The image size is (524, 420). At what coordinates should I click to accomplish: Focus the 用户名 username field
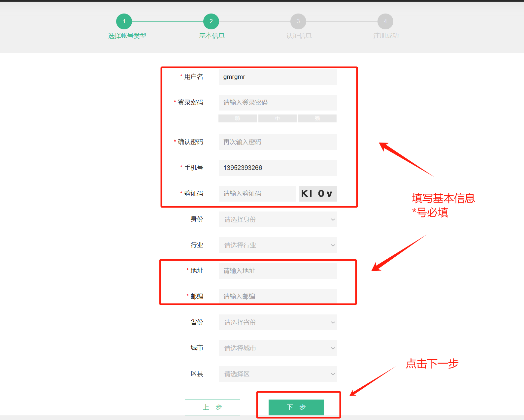coord(278,77)
